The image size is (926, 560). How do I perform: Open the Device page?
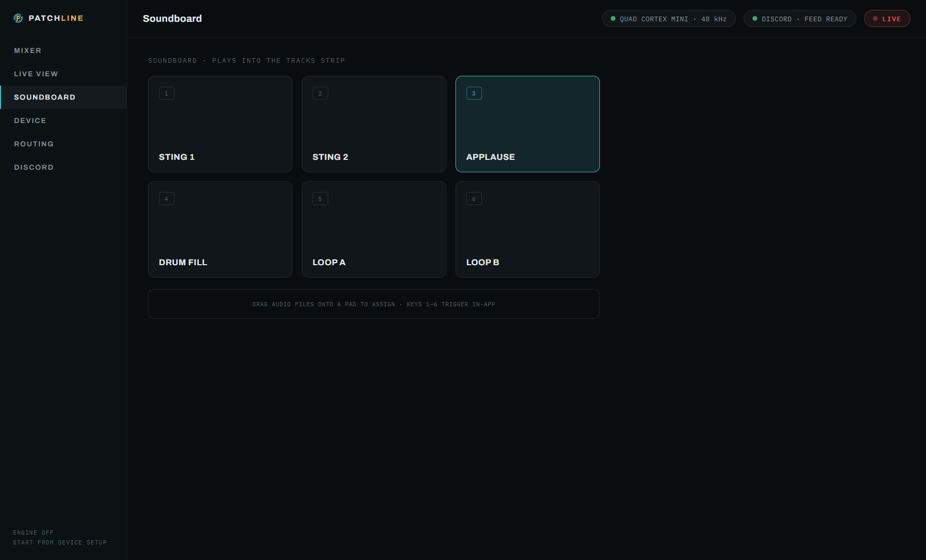coord(63,120)
